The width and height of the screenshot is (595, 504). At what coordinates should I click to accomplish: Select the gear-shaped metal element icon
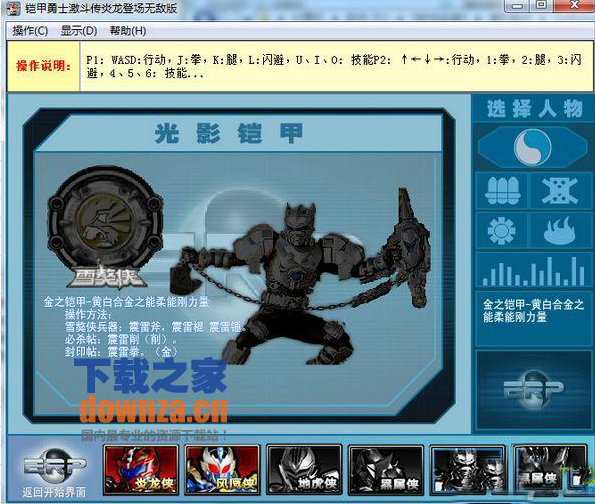[x=502, y=231]
